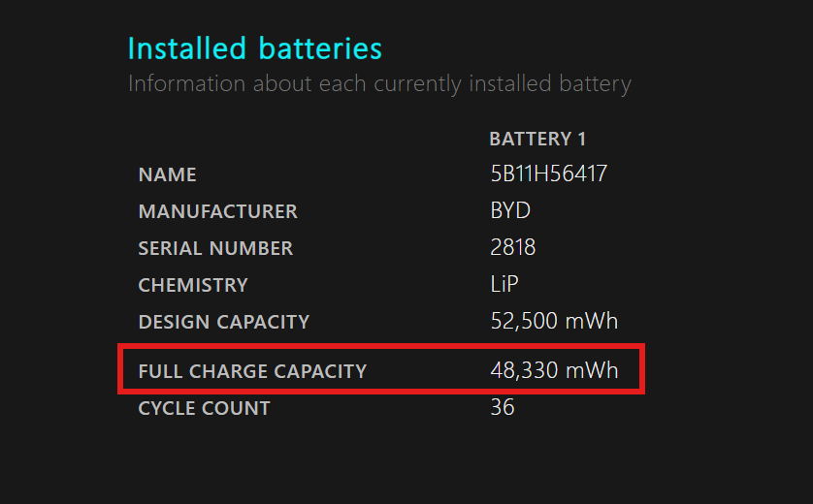Select the cycle count value 36
Image resolution: width=813 pixels, height=504 pixels.
pos(503,408)
